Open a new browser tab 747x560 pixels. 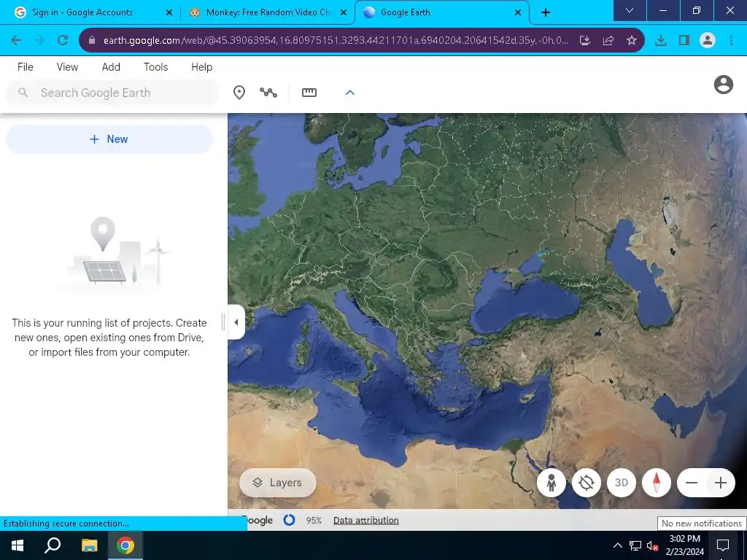click(546, 13)
